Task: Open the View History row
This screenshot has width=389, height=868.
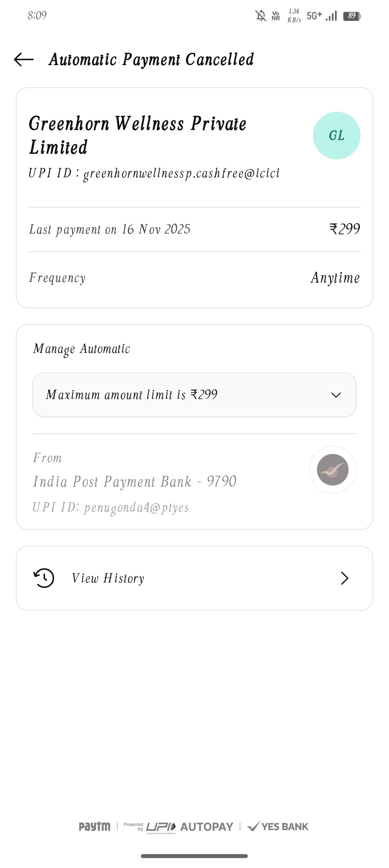Action: tap(194, 578)
